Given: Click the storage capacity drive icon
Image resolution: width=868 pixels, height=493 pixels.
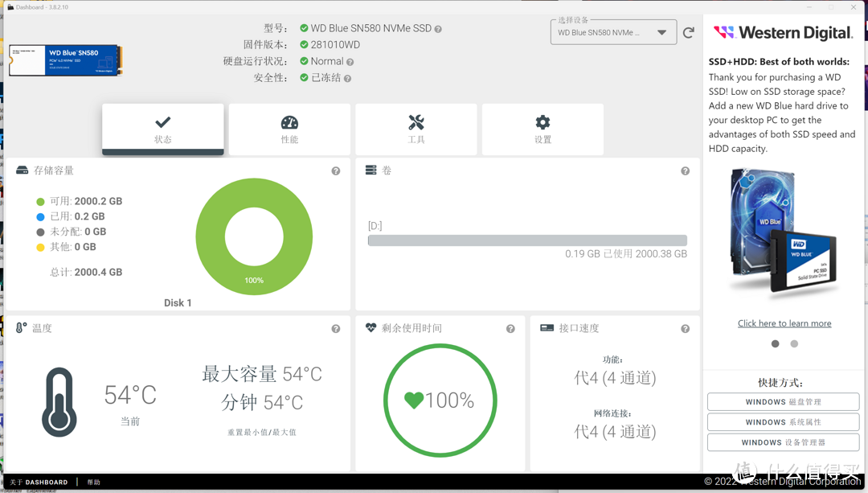Looking at the screenshot, I should (x=23, y=170).
